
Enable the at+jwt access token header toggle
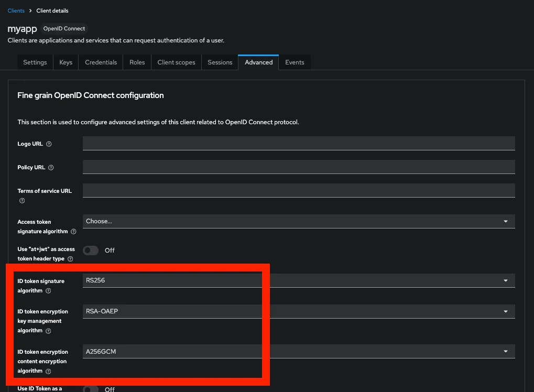click(x=91, y=251)
